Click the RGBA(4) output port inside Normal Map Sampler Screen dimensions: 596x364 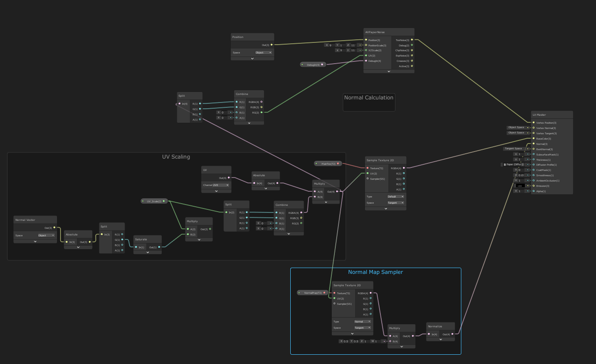(371, 292)
